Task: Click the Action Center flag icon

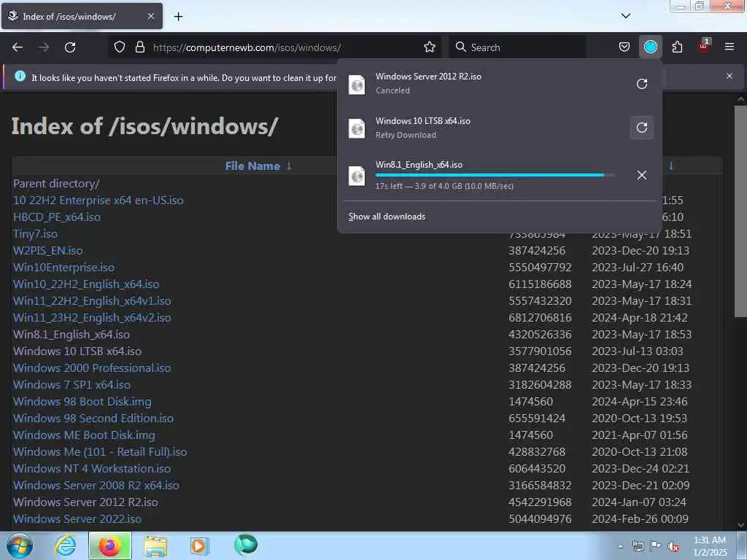Action: 656,546
